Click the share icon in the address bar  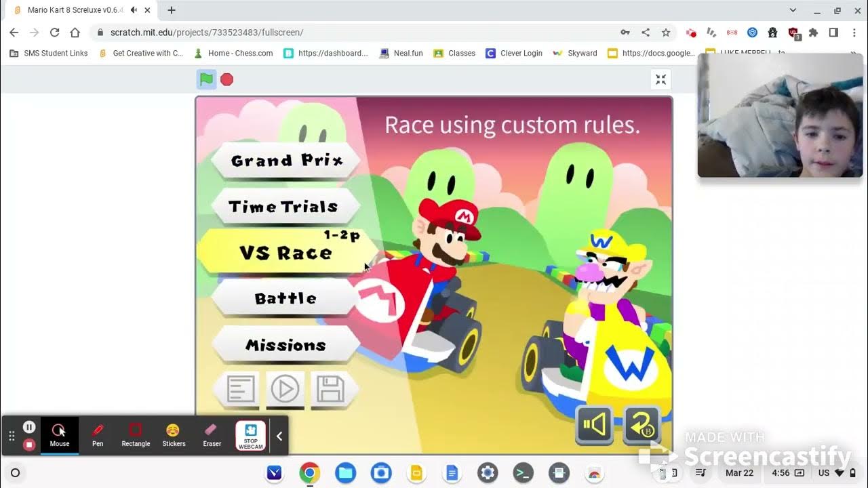(x=646, y=33)
